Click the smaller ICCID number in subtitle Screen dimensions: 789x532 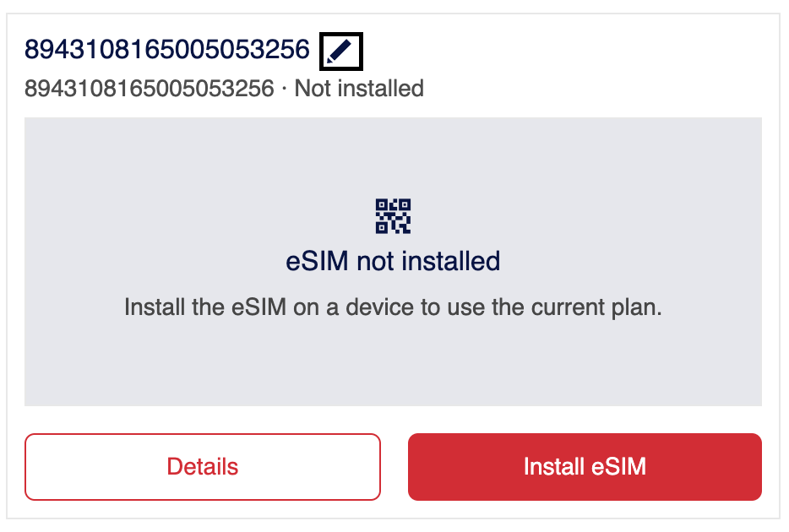point(150,88)
